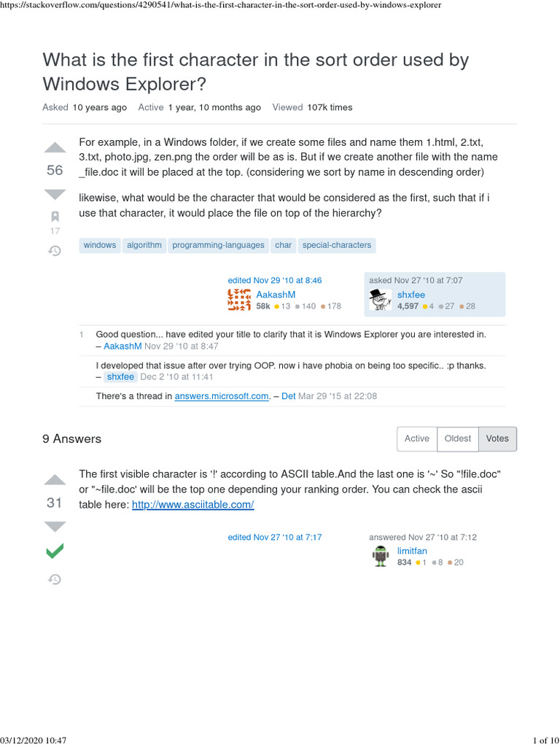The height and width of the screenshot is (747, 560).
Task: Downvote the accepted answer
Action: [55, 526]
